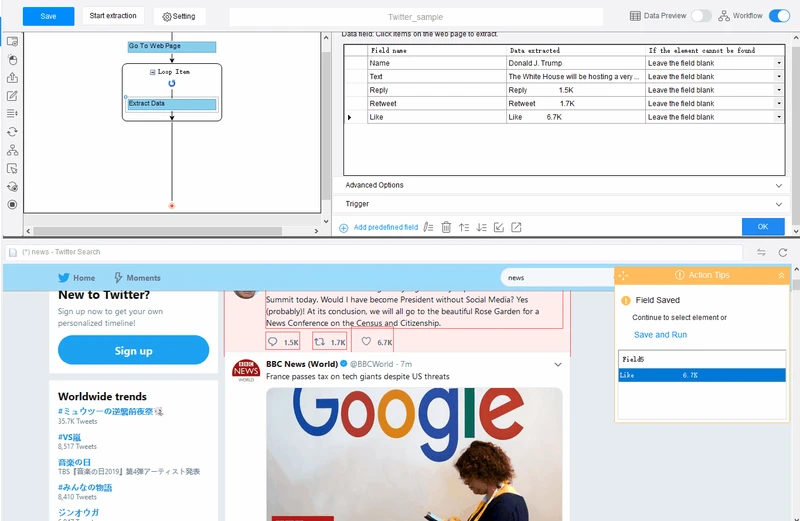Image resolution: width=800 pixels, height=521 pixels.
Task: Open the 音楽の日 worldwide trend
Action: pyautogui.click(x=74, y=462)
